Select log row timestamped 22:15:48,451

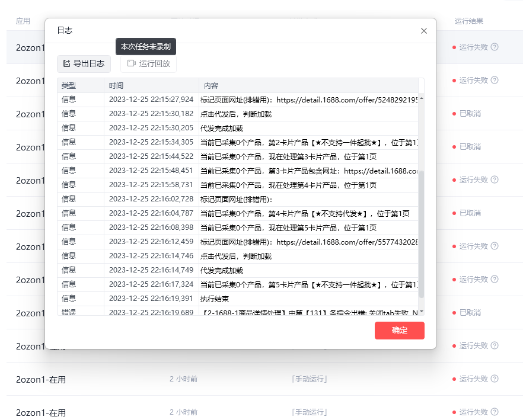(x=238, y=171)
